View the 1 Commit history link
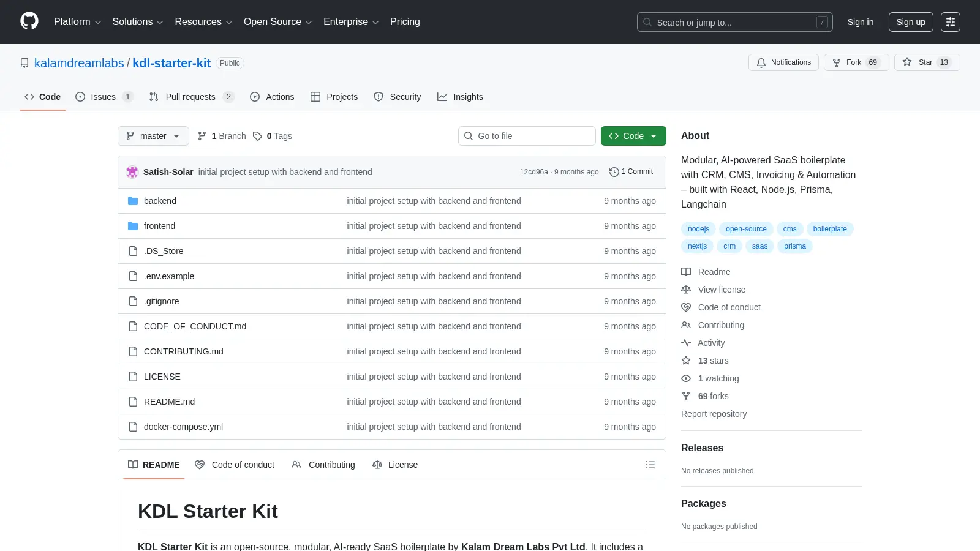The height and width of the screenshot is (551, 980). point(631,172)
